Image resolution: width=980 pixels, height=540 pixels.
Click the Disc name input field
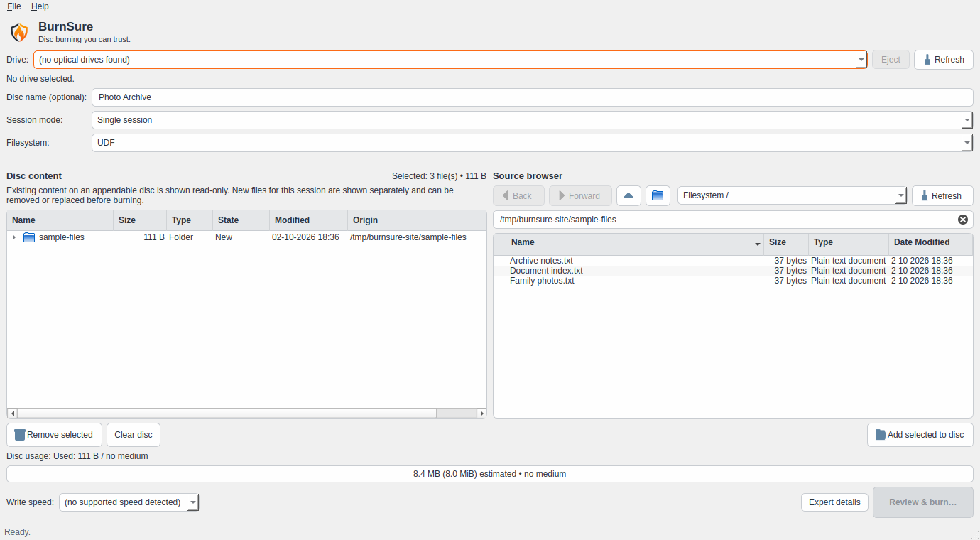tap(532, 97)
